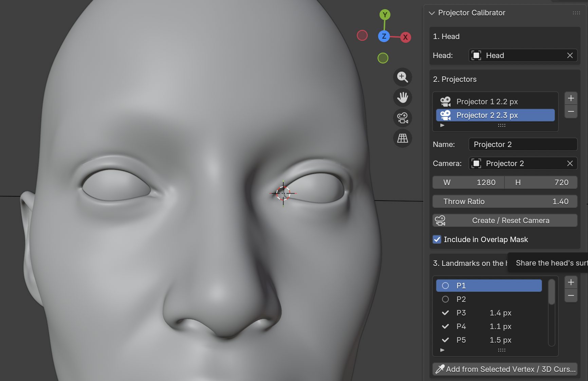This screenshot has width=588, height=381.
Task: Click the landmarks list scrollbar
Action: [552, 292]
